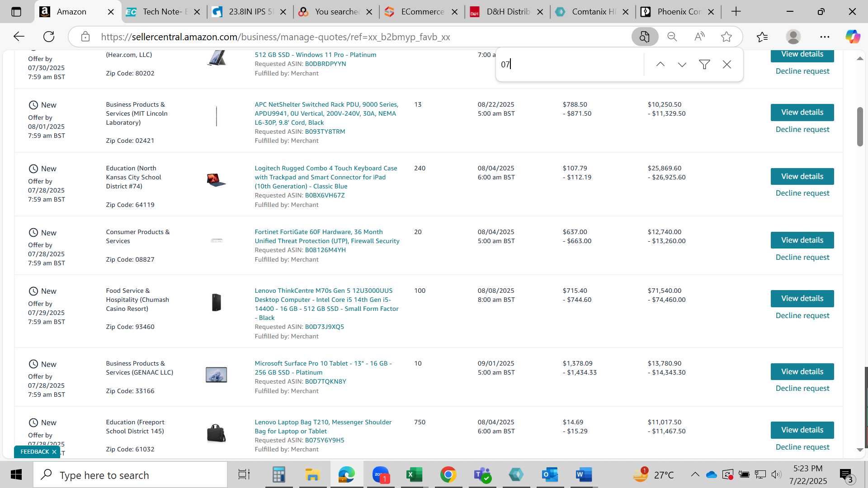868x488 pixels.
Task: Switch to You searched tab
Action: pyautogui.click(x=335, y=12)
